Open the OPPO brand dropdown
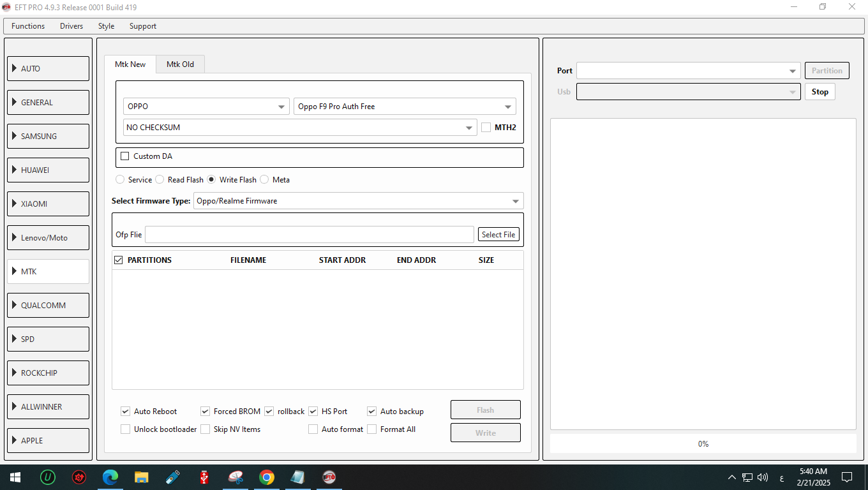 point(206,107)
